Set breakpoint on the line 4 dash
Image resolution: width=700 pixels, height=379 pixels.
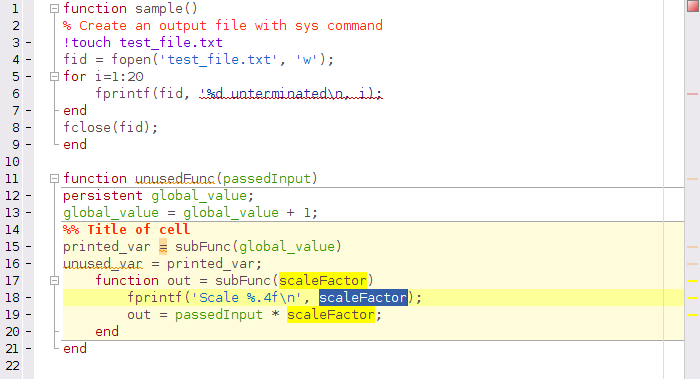[x=29, y=59]
